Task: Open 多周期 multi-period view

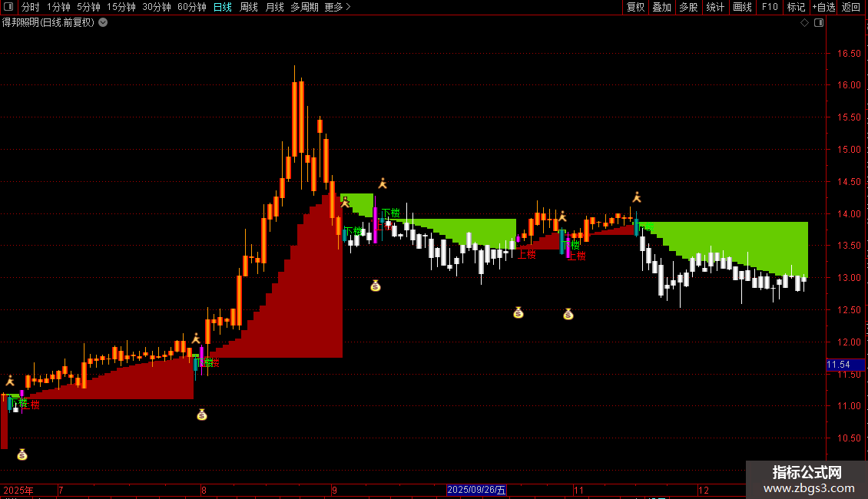Action: click(304, 7)
